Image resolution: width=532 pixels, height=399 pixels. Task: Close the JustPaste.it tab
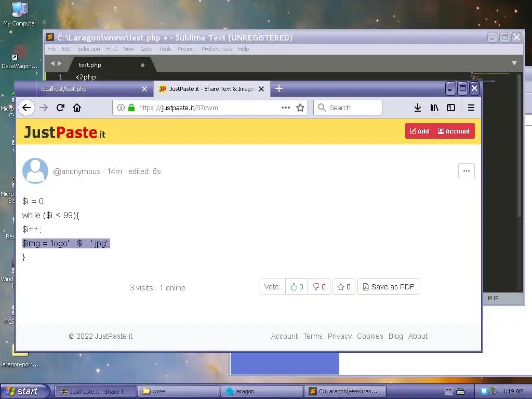(x=261, y=89)
